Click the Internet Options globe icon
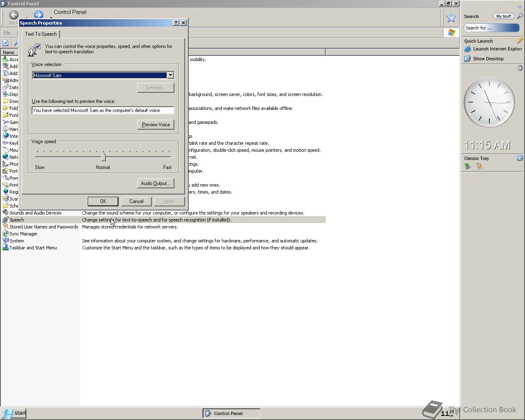The height and width of the screenshot is (420, 525). pyautogui.click(x=6, y=136)
